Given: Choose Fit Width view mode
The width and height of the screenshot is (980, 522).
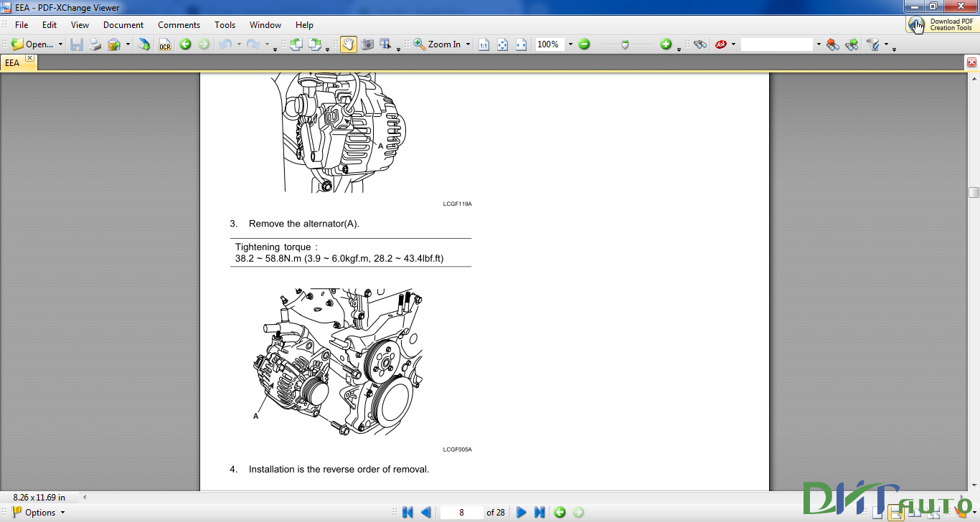Looking at the screenshot, I should [521, 44].
